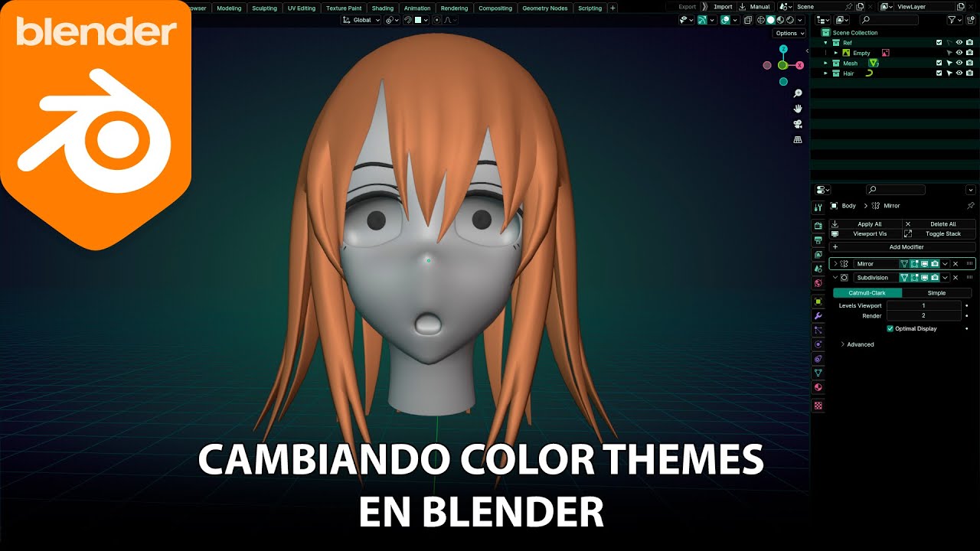Switch to the Sculpting workspace tab

264,8
